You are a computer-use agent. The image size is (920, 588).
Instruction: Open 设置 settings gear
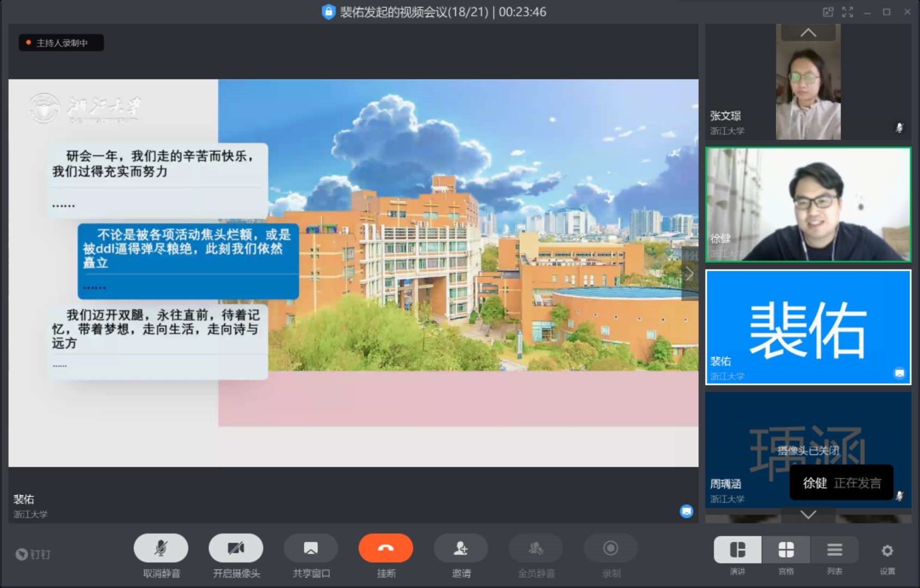pyautogui.click(x=887, y=551)
